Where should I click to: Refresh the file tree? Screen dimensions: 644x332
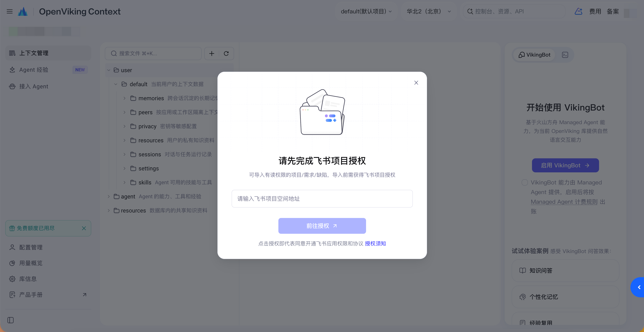coord(226,54)
